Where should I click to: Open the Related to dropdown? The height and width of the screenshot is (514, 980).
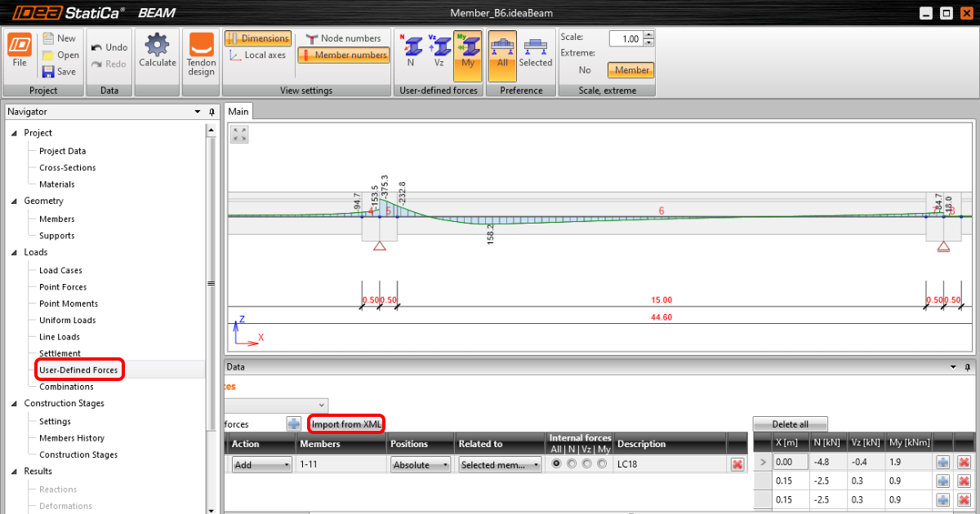[x=500, y=463]
